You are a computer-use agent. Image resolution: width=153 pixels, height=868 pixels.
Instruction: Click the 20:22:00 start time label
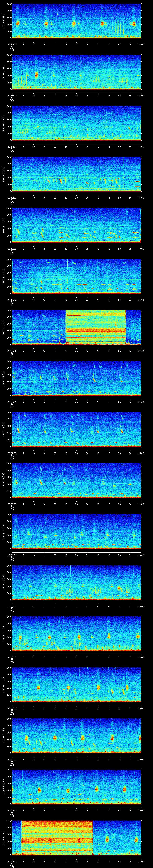click(x=12, y=453)
